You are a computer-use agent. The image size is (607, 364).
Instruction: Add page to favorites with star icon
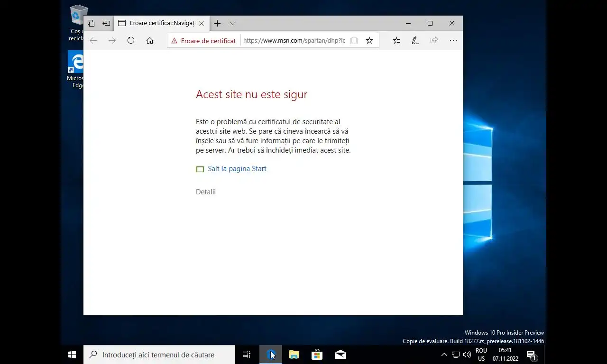click(369, 41)
